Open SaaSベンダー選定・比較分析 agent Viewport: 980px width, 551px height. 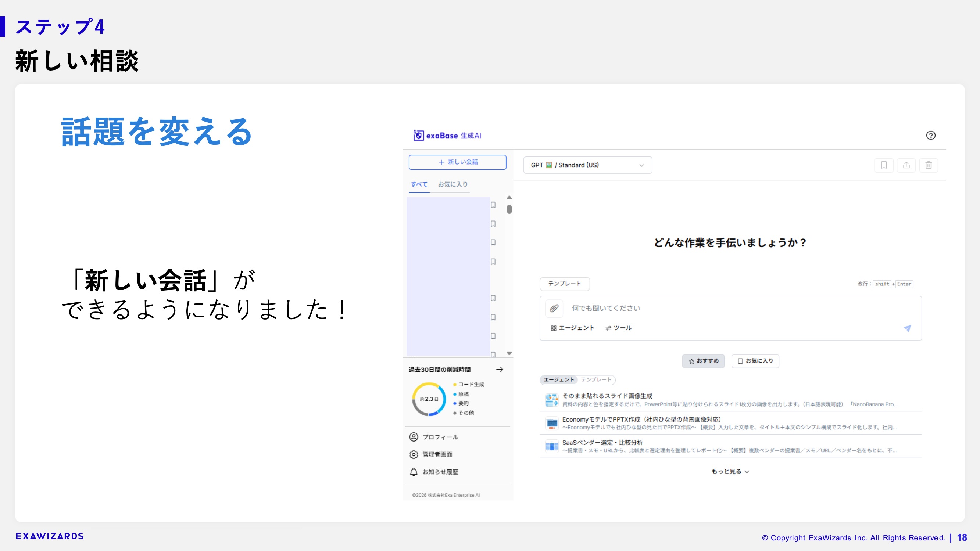(730, 446)
